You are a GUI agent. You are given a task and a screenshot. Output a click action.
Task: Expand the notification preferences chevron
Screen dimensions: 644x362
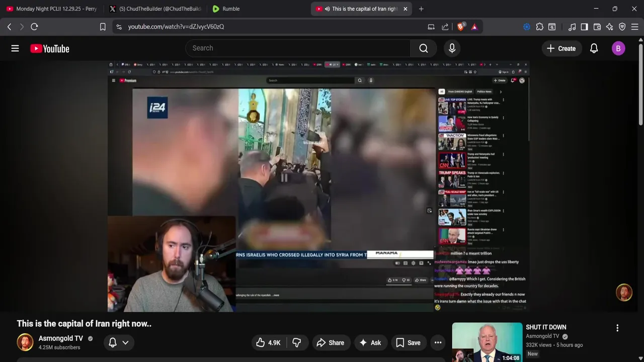pos(125,343)
